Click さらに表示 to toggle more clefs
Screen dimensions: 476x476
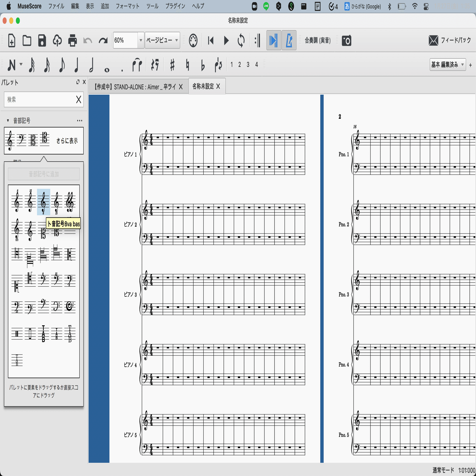point(67,141)
